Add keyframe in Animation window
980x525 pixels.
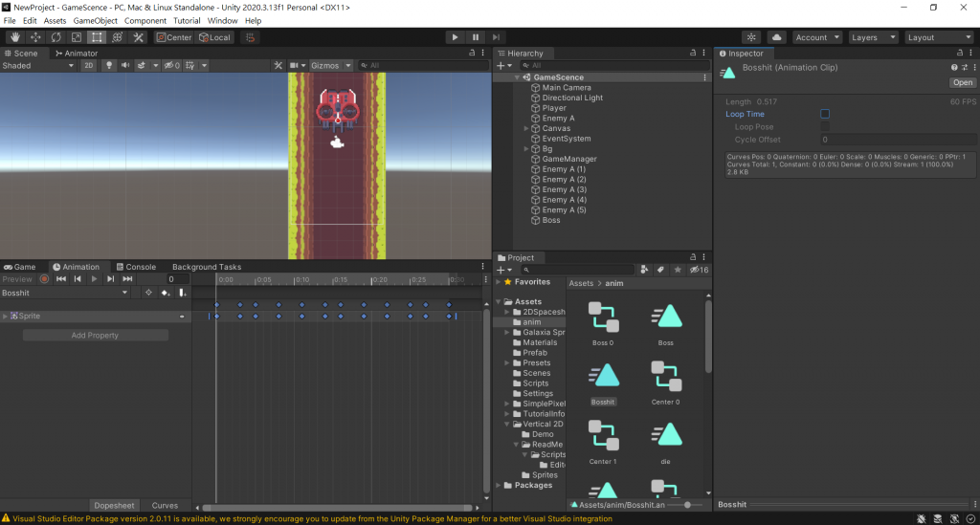[x=166, y=293]
